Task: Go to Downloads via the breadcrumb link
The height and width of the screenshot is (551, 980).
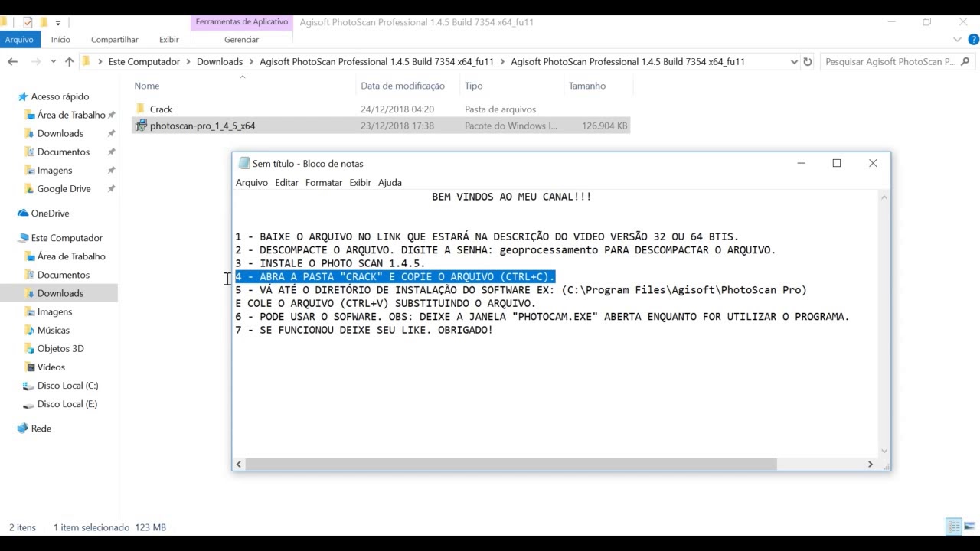Action: (x=220, y=61)
